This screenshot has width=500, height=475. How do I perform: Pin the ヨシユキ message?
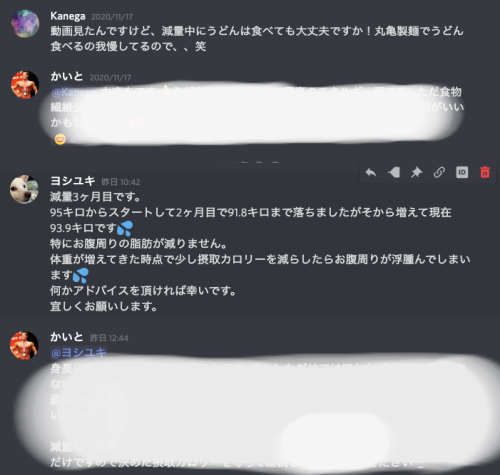[x=416, y=172]
